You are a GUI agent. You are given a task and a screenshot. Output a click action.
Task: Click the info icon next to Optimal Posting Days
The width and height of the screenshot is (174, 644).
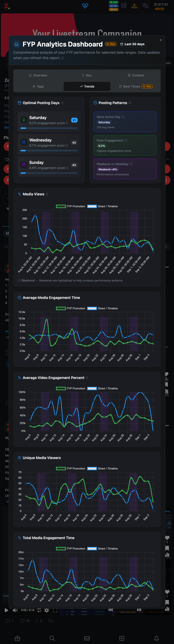point(62,103)
